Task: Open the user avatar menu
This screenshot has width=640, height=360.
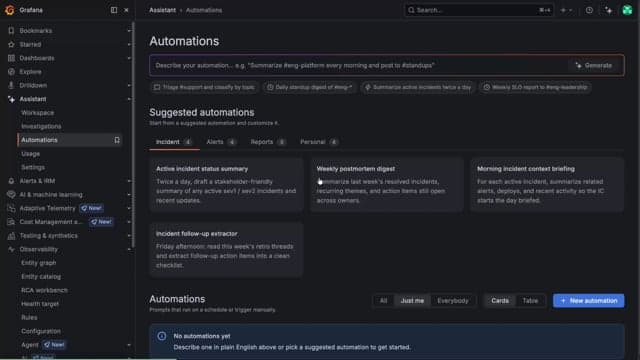Action: (x=627, y=10)
